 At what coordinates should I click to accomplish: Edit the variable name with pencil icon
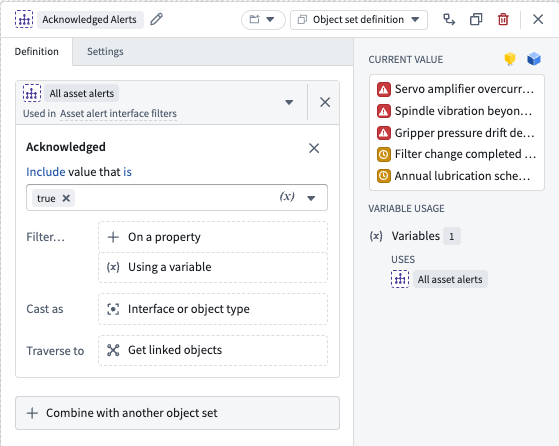coord(156,19)
